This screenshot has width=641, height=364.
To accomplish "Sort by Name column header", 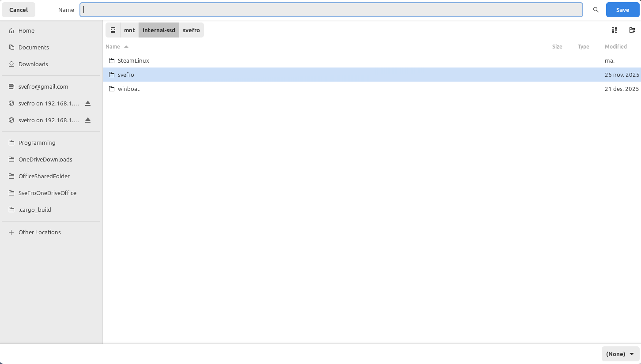I will 113,46.
